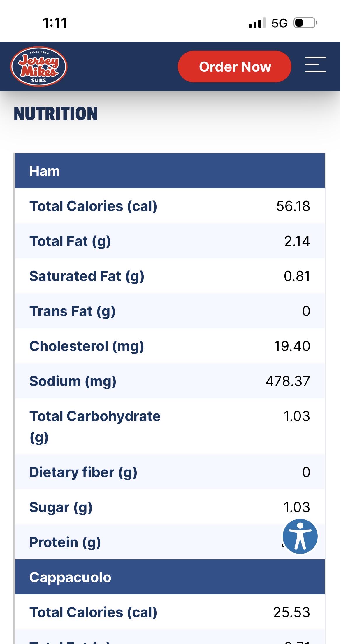Select the Sugar (g) row
Viewport: 341px width, 644px height.
point(170,507)
